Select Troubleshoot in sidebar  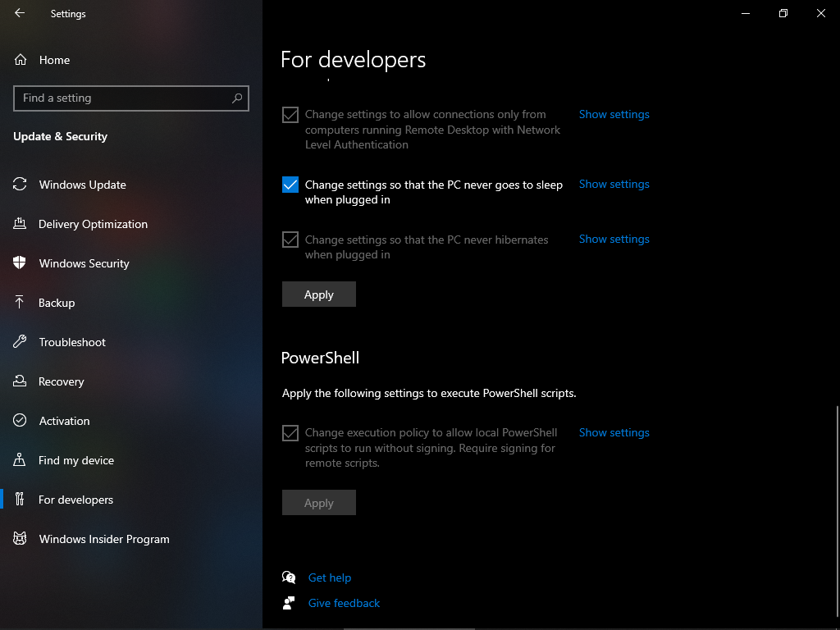pos(131,342)
